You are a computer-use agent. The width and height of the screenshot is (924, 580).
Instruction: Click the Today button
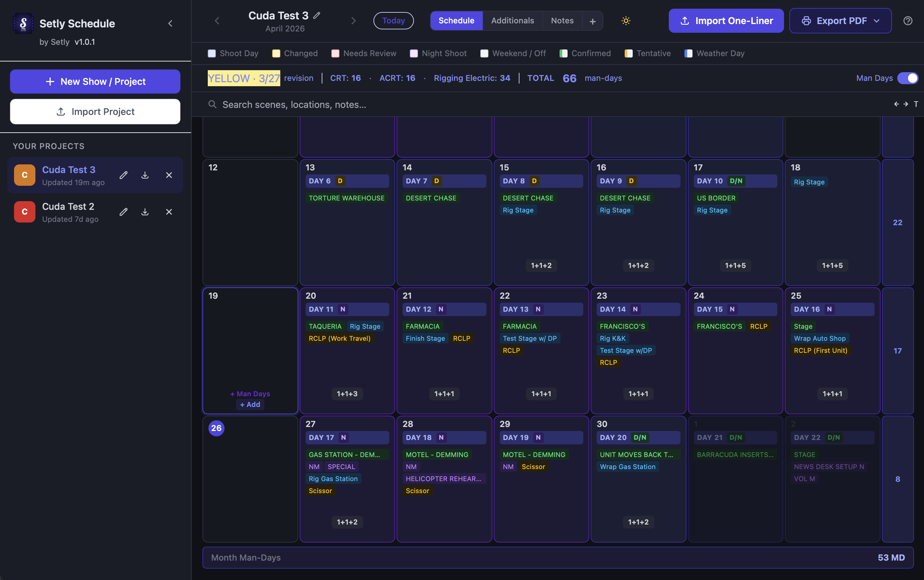[393, 21]
